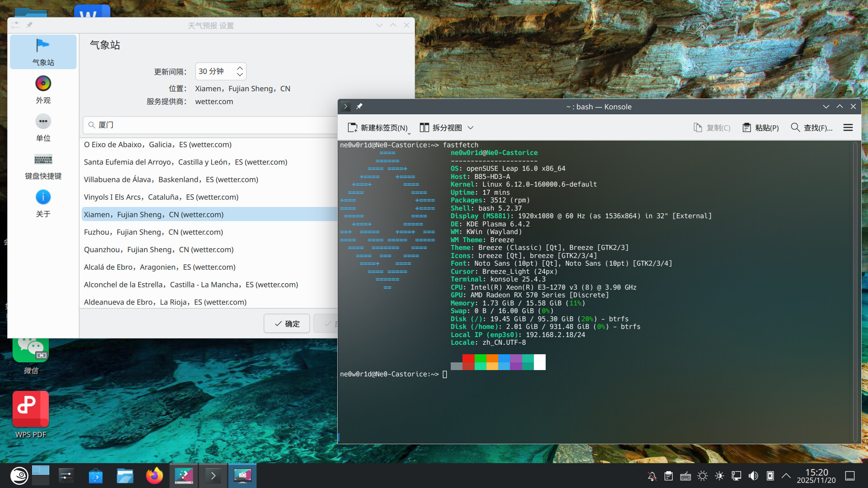Open the 单位 units settings page
This screenshot has width=868, height=488.
43,128
